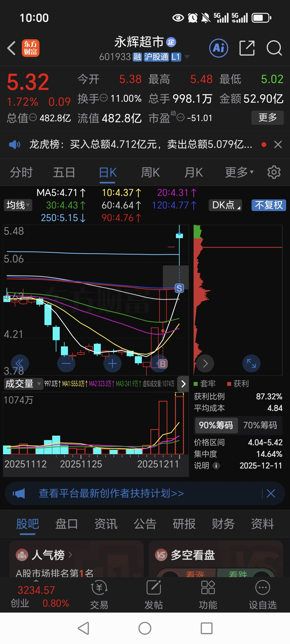Close the creator plan banner
The height and width of the screenshot is (644, 290).
pos(271,493)
